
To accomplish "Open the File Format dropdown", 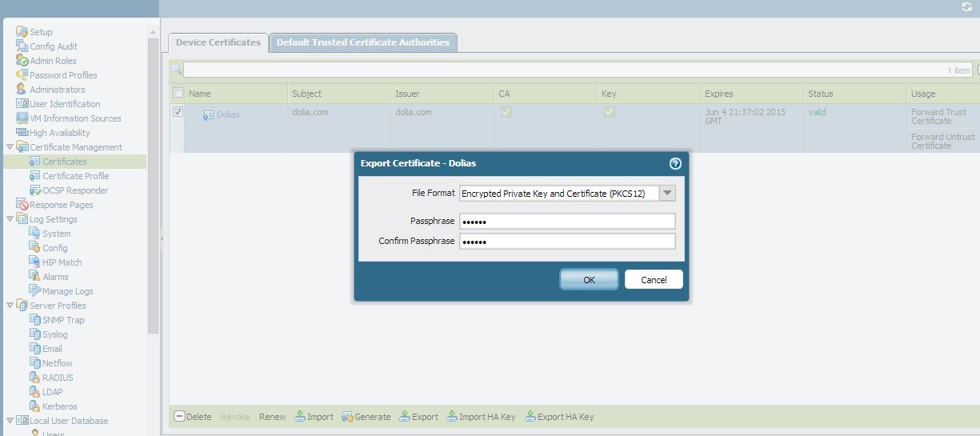I will (668, 193).
